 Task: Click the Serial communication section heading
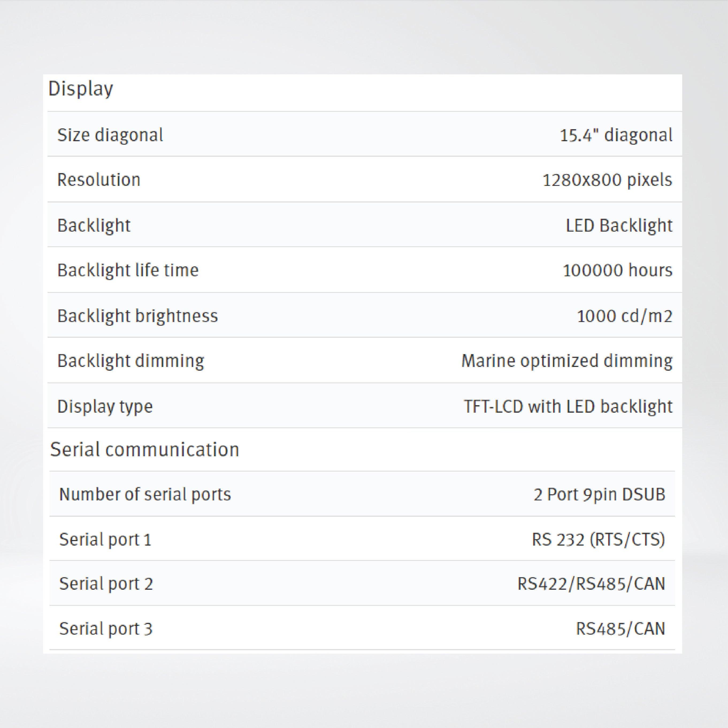(145, 450)
